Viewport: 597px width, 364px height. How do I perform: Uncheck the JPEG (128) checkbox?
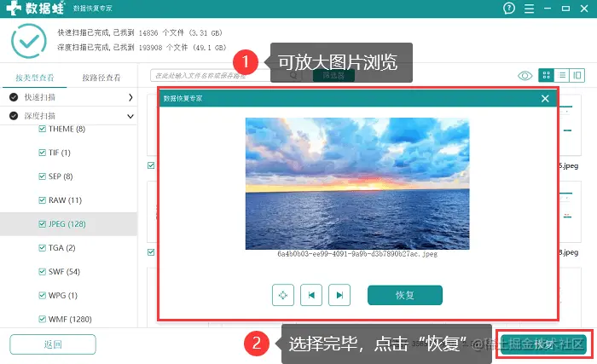click(x=43, y=224)
